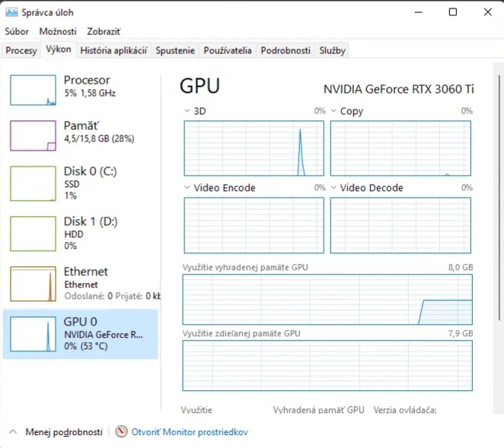Switch to the Procesy tab
Screen dimensions: 504x448
21,51
